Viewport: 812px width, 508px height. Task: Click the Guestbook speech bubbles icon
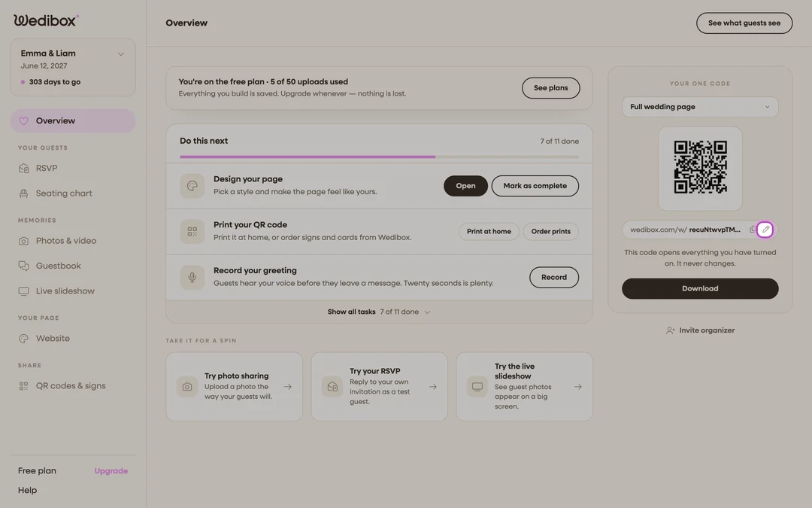click(x=24, y=266)
